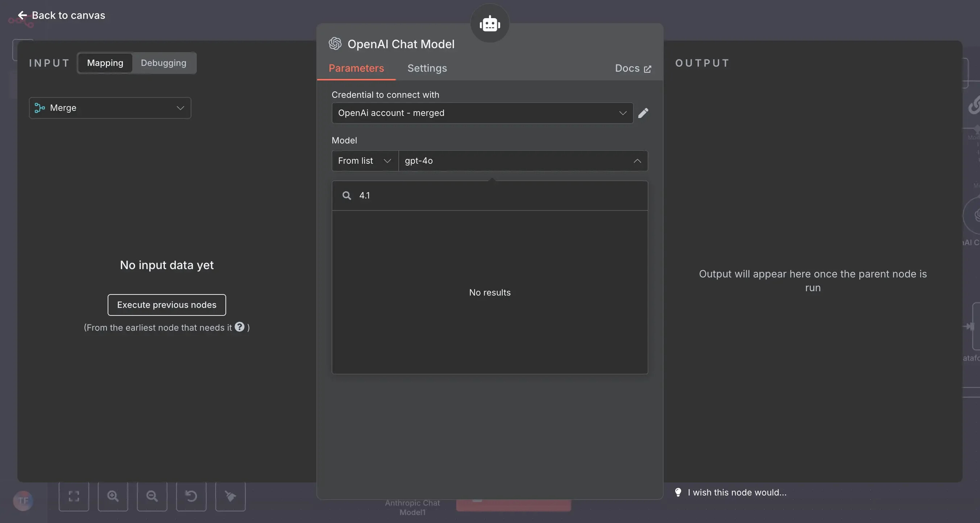980x523 pixels.
Task: Click the OpenAI logo beside the node title
Action: click(335, 44)
